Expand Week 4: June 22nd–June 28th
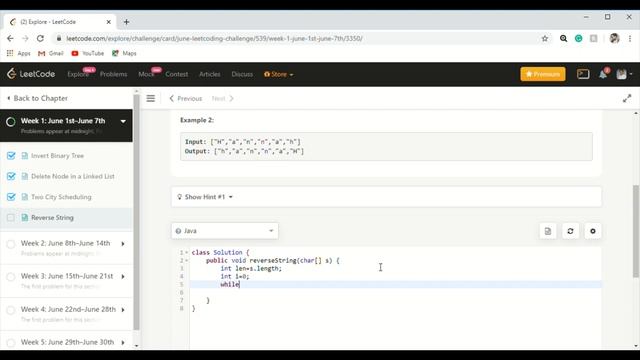The image size is (640, 360). pos(123,310)
